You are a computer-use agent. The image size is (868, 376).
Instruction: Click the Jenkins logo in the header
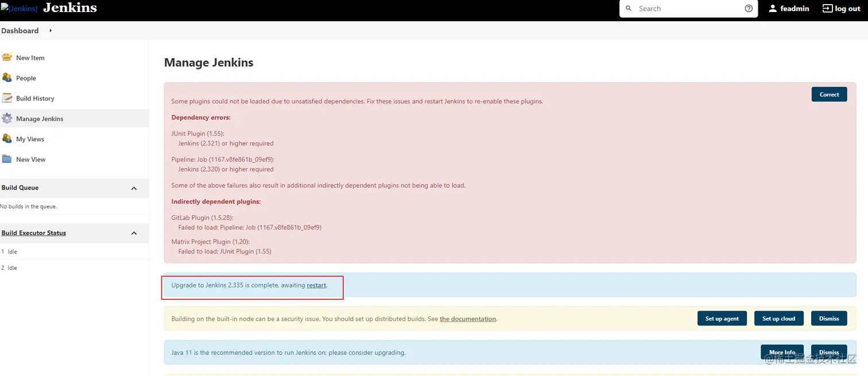[19, 9]
